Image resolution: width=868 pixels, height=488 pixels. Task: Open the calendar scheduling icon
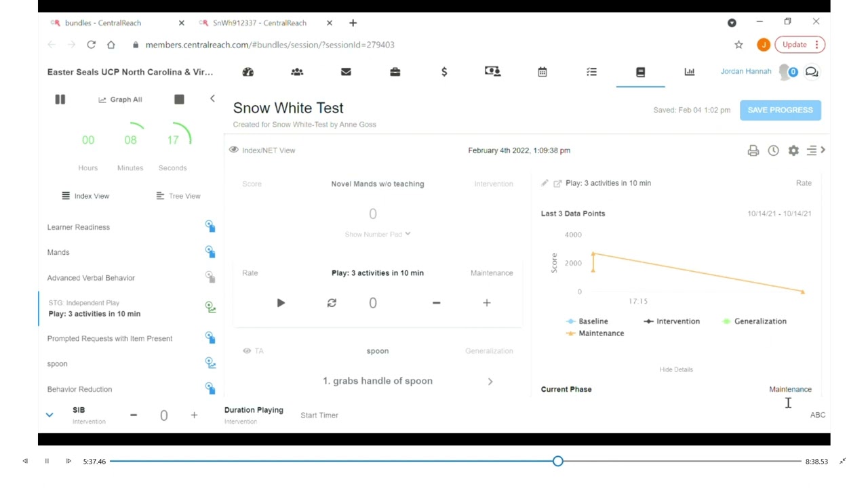pos(542,72)
